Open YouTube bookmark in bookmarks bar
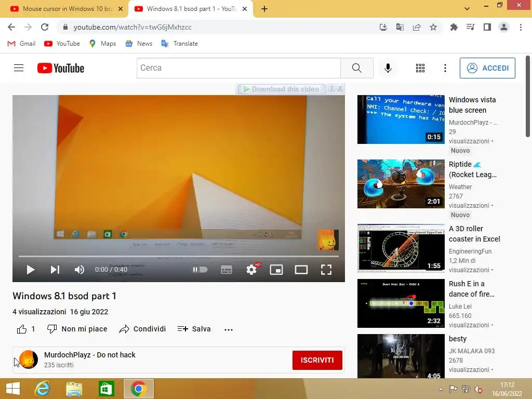 click(x=62, y=44)
